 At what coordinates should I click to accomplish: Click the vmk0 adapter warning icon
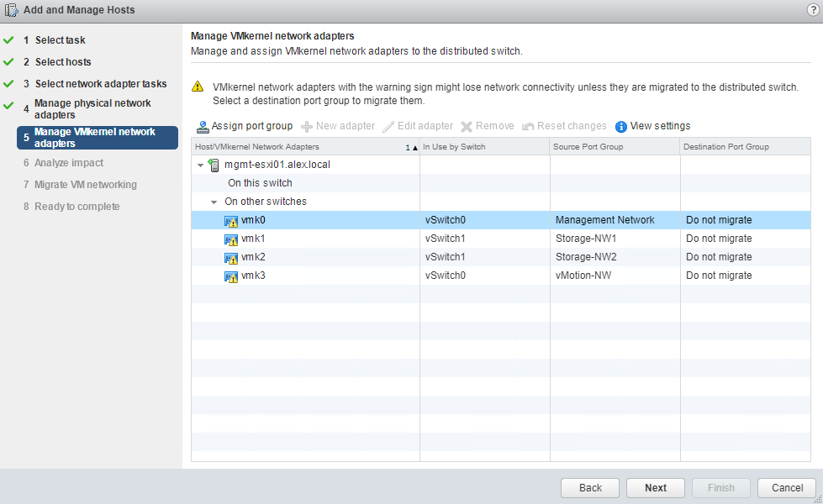(231, 221)
